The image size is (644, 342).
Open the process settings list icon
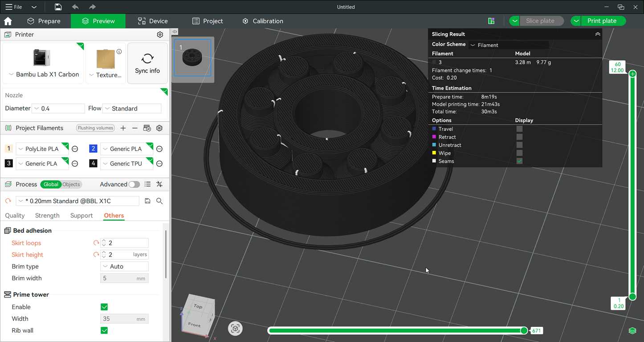(x=147, y=184)
